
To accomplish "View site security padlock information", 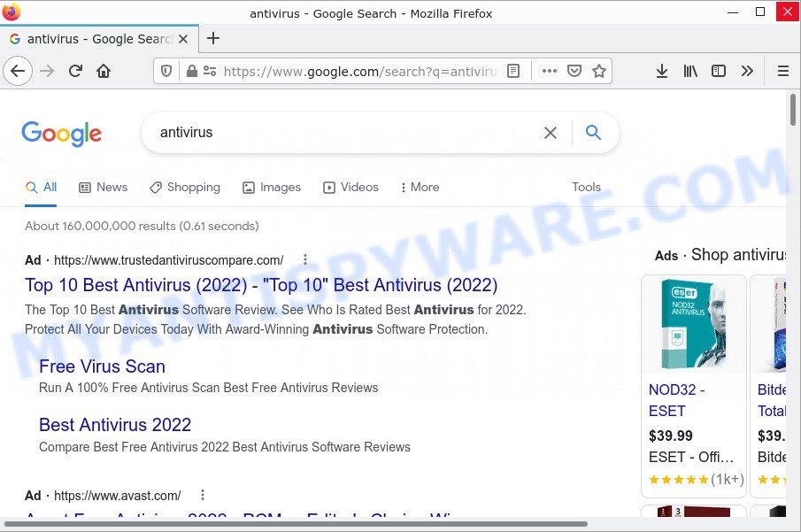I will click(191, 71).
